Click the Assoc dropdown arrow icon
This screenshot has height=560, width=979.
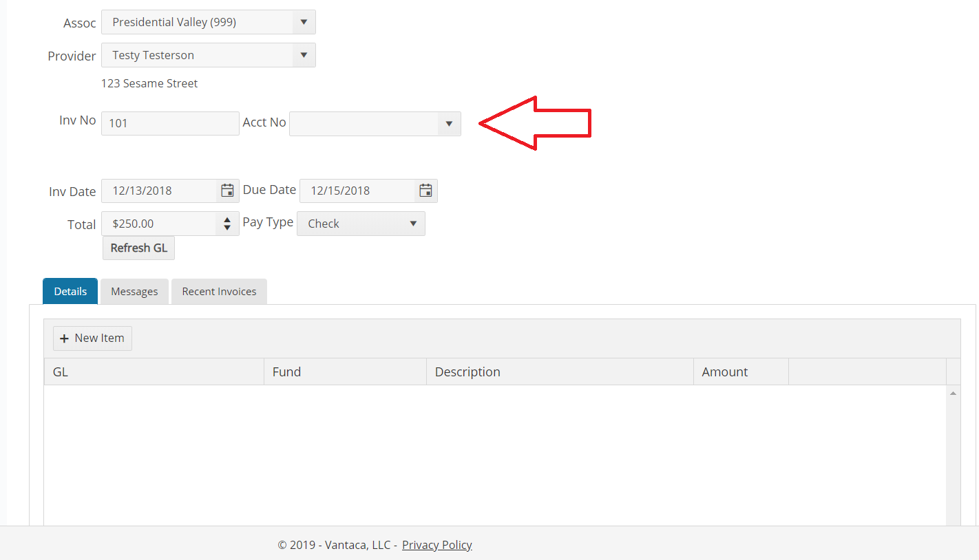tap(304, 22)
